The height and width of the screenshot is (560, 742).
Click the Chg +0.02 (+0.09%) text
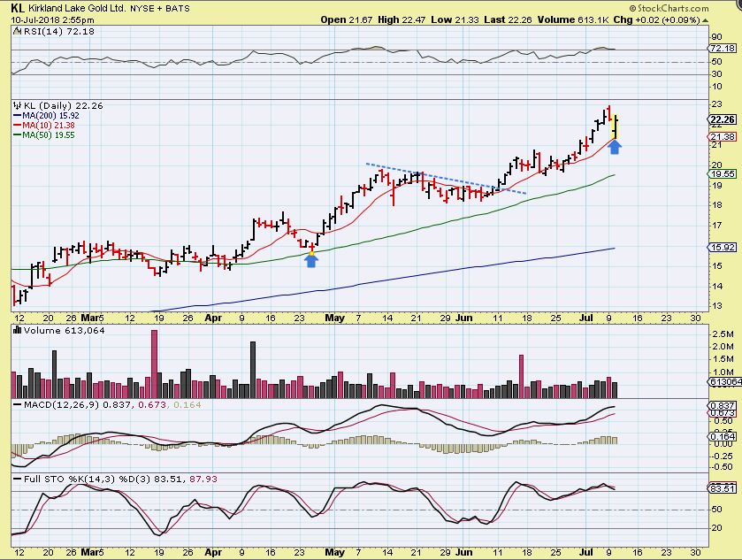coord(657,19)
